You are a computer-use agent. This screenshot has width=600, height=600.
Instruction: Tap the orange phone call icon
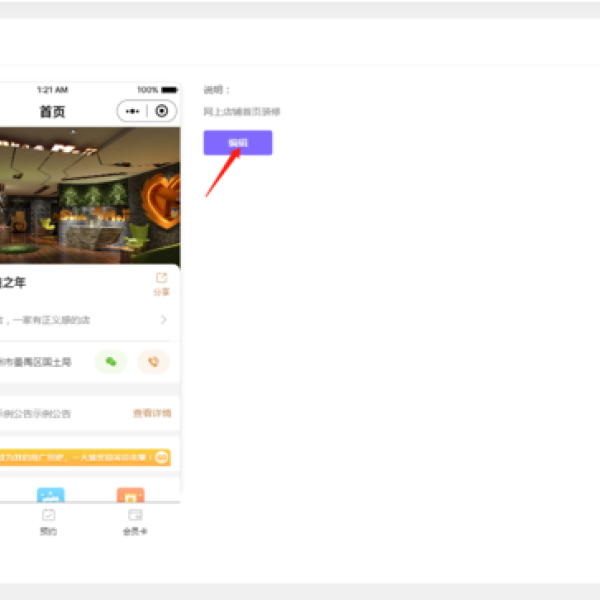[153, 362]
